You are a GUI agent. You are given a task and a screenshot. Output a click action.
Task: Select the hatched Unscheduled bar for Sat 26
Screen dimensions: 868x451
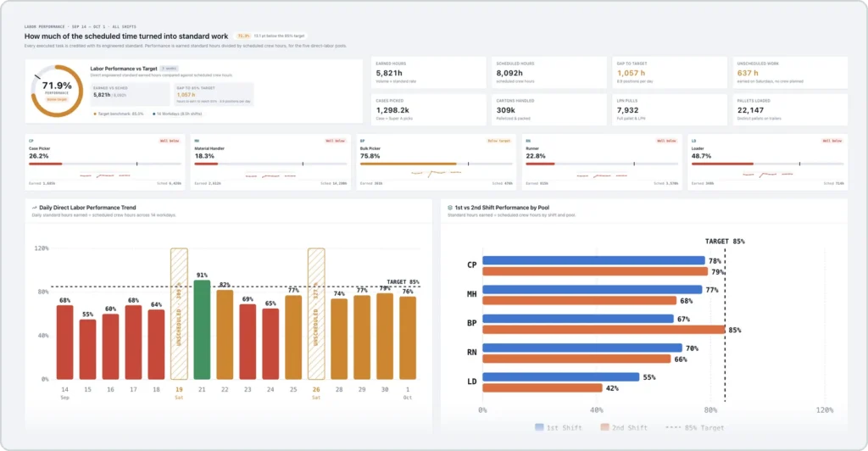316,314
